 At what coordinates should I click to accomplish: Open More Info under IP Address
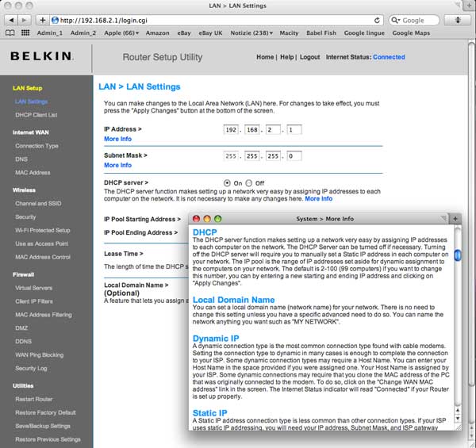(117, 139)
